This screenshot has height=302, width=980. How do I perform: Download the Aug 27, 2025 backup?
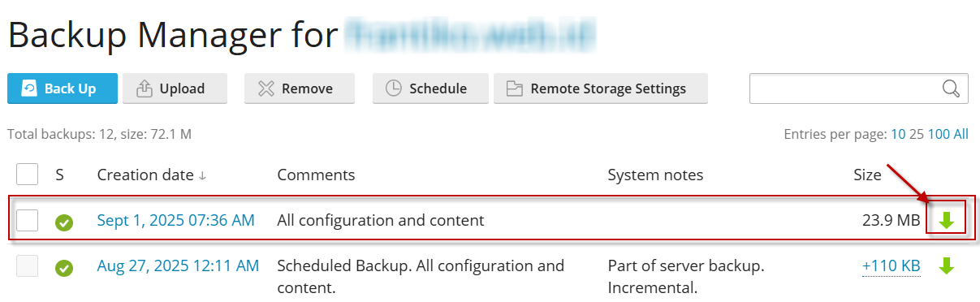pyautogui.click(x=946, y=265)
